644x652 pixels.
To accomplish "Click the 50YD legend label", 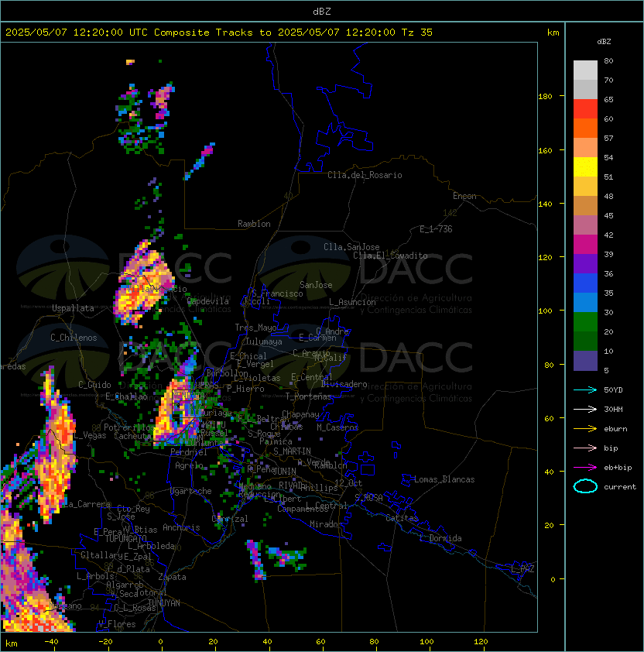I will (613, 389).
